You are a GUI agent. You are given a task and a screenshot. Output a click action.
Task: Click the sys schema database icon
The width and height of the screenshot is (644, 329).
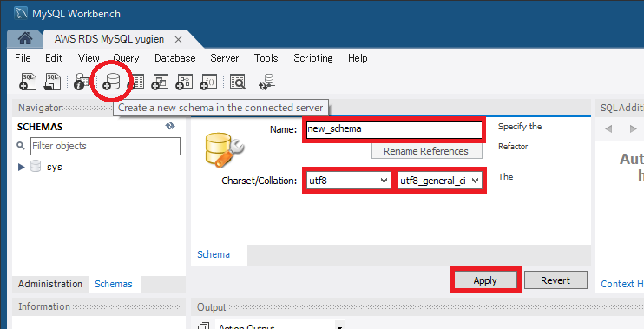(36, 167)
